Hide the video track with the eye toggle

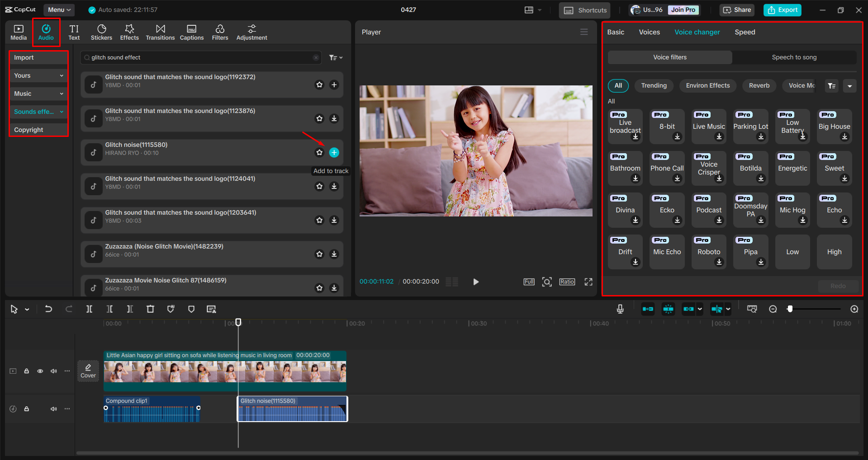click(40, 371)
